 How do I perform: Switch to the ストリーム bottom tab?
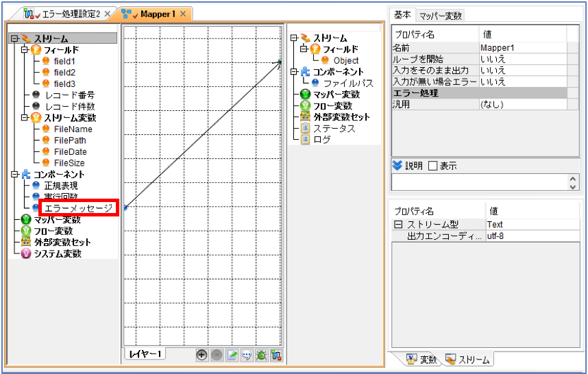(x=468, y=360)
